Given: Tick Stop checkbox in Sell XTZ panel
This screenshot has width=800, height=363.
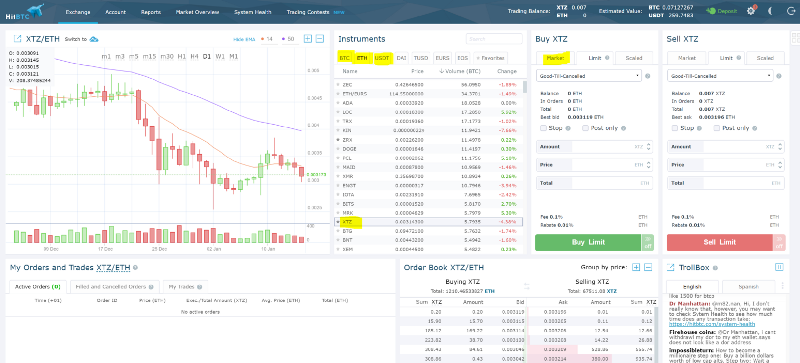Looking at the screenshot, I should [675, 128].
